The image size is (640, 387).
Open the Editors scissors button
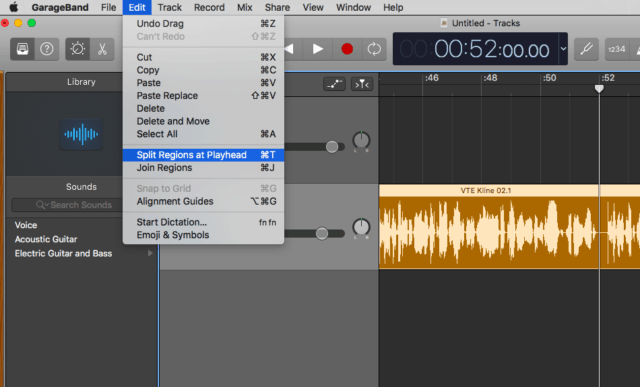pos(102,49)
